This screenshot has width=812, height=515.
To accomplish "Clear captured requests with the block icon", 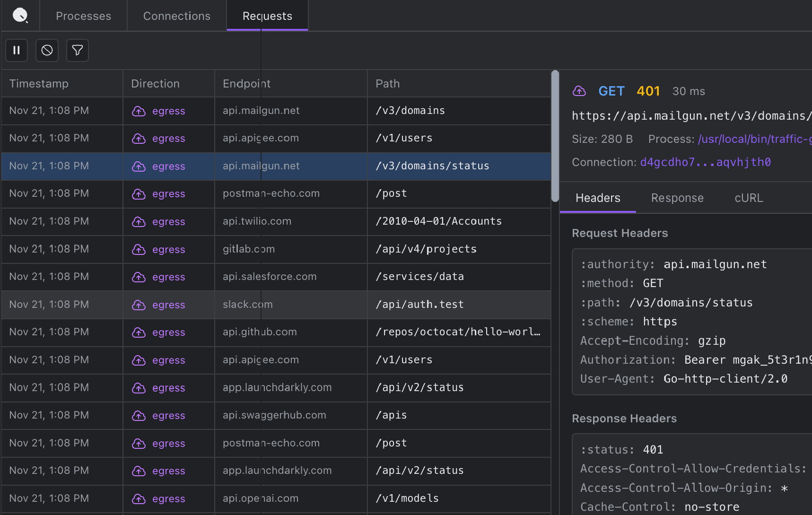I will tap(47, 50).
